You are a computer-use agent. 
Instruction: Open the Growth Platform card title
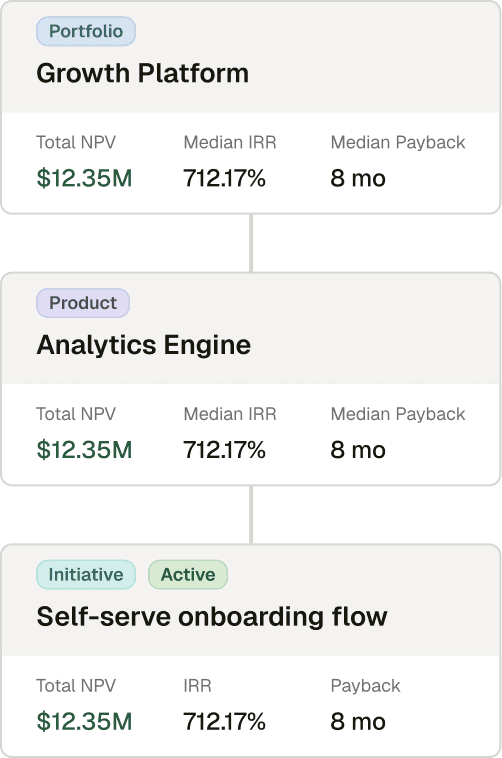143,73
